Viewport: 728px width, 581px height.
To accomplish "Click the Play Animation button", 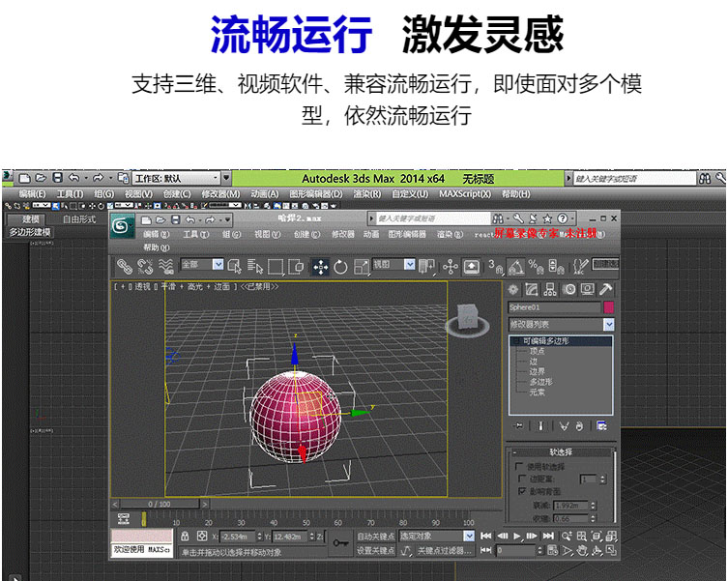I will pos(517,536).
